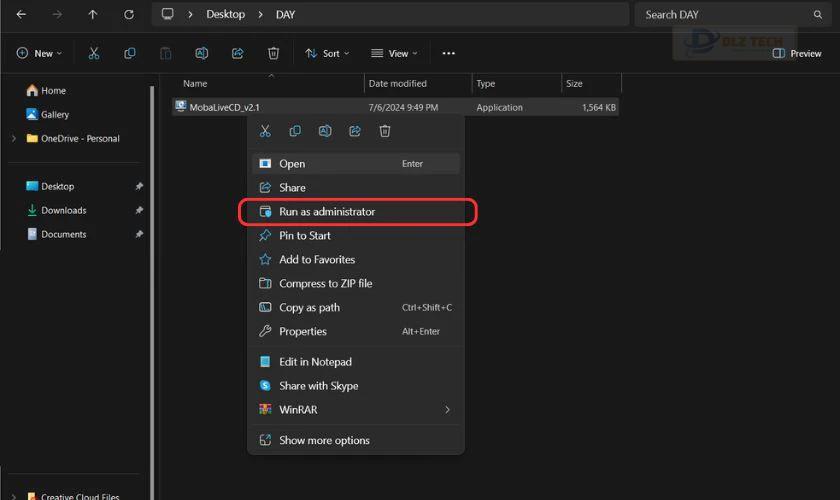Delete via context menu trash icon
The height and width of the screenshot is (500, 840).
tap(385, 131)
